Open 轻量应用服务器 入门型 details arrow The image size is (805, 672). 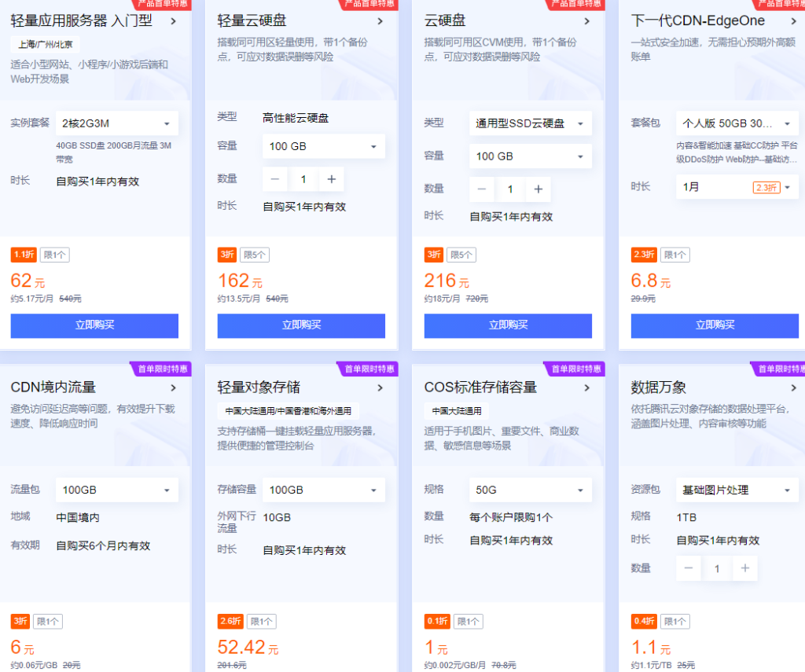click(x=174, y=21)
